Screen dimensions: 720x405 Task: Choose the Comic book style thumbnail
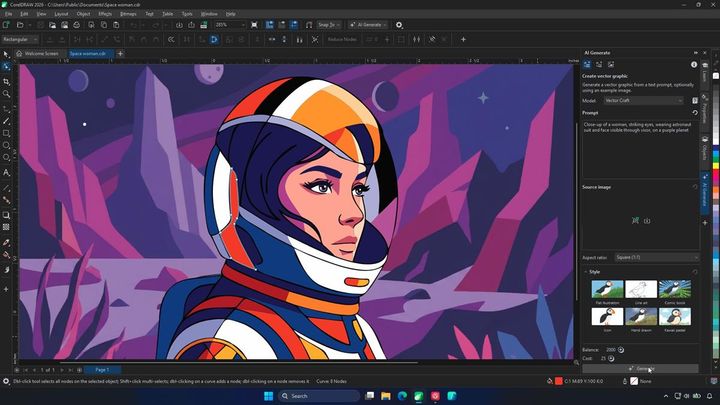675,289
